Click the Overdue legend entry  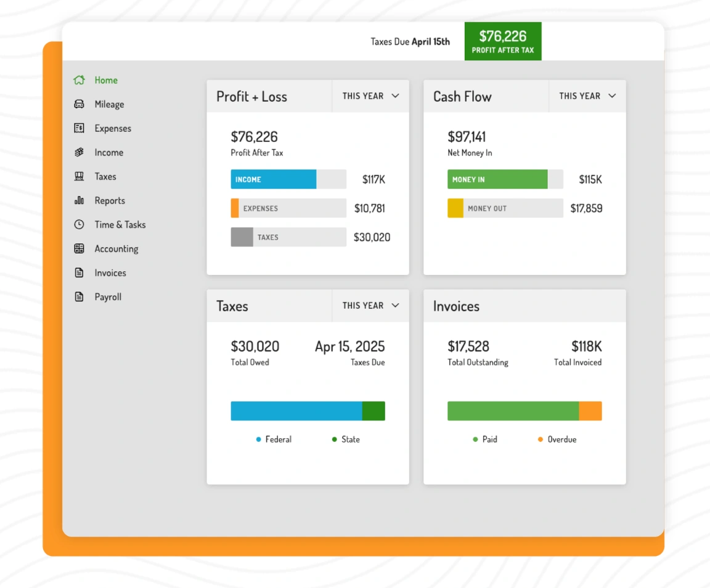coord(557,439)
